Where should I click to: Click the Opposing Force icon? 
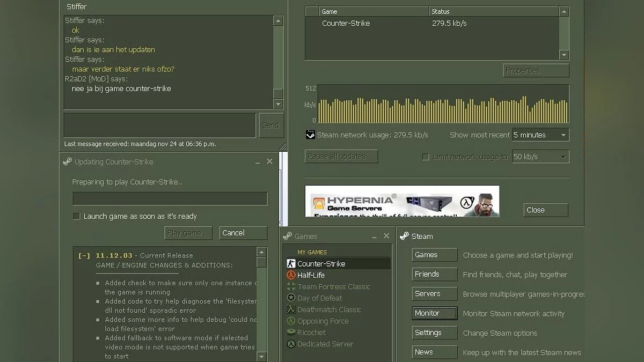click(x=291, y=321)
